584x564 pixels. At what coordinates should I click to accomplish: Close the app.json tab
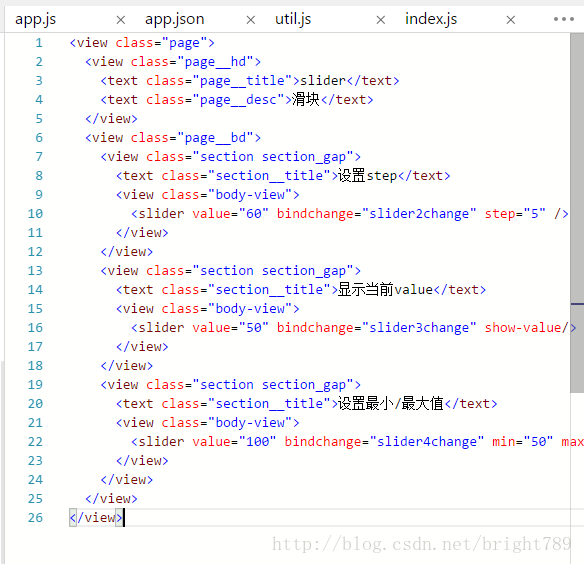251,20
